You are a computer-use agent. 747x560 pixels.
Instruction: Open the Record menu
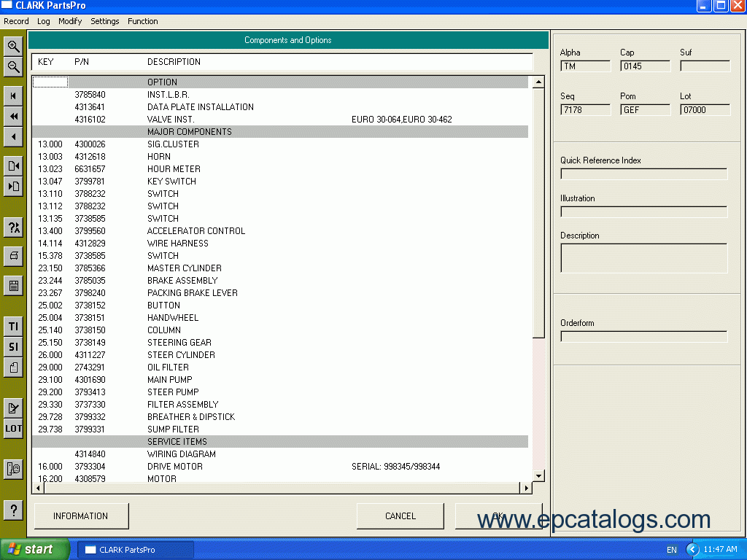coord(16,21)
